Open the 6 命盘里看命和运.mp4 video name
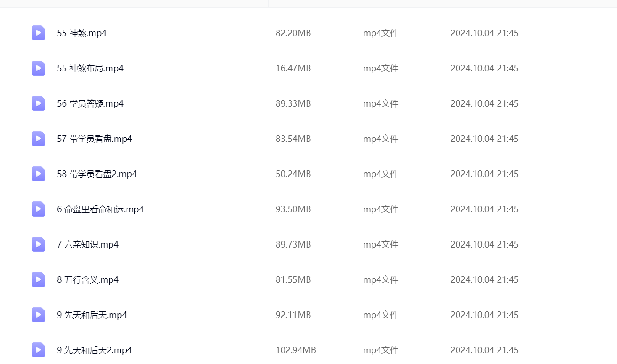Screen dimensions: 617x364 point(100,209)
